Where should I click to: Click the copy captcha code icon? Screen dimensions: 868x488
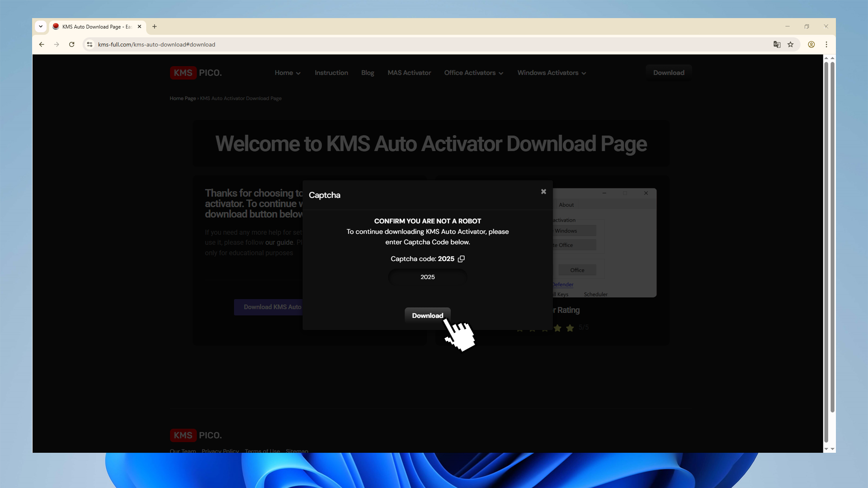coord(461,259)
